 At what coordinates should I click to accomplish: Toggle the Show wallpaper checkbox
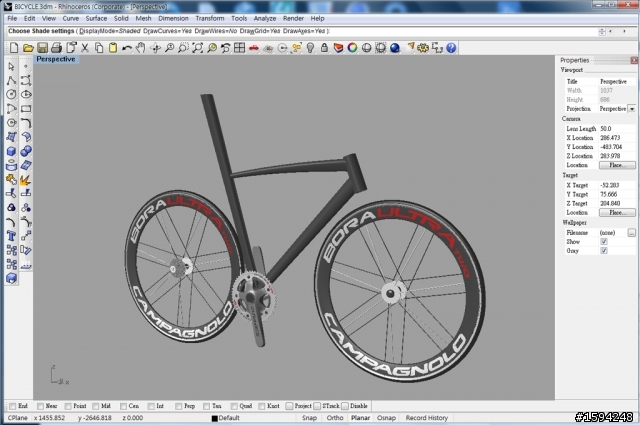coord(603,241)
